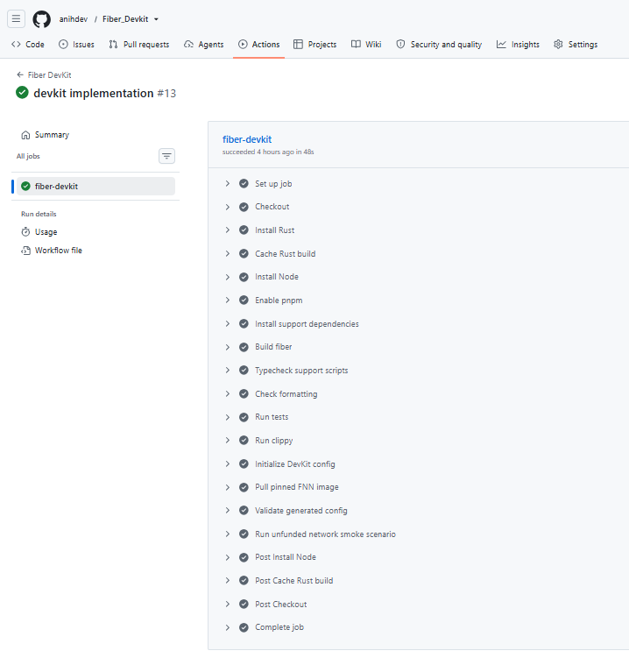The height and width of the screenshot is (672, 629).
Task: Expand the Post Install Node step
Action: [x=228, y=557]
